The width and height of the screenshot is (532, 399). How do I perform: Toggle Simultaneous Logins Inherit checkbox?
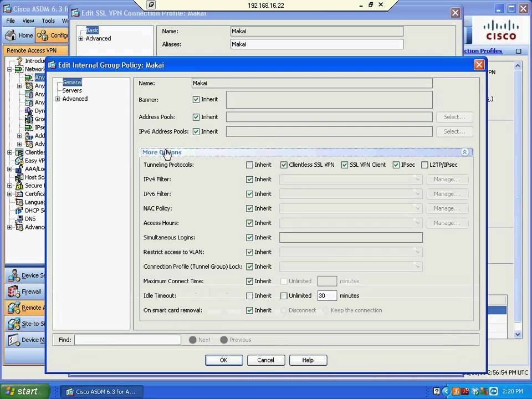click(x=249, y=238)
